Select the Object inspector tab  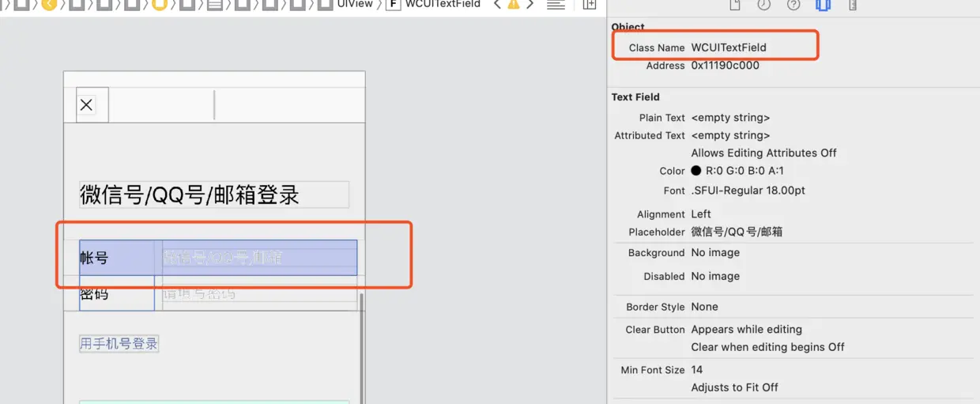(x=823, y=5)
